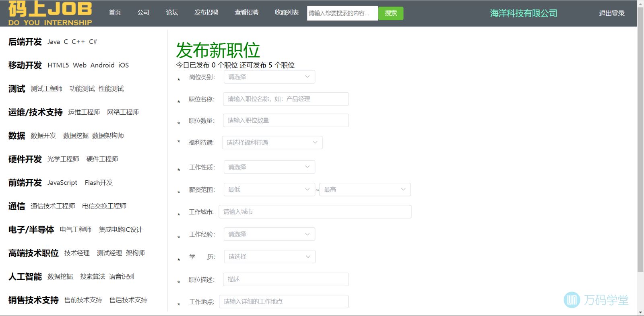Expand the 学历 dropdown
Image resolution: width=644 pixels, height=316 pixels.
[270, 257]
